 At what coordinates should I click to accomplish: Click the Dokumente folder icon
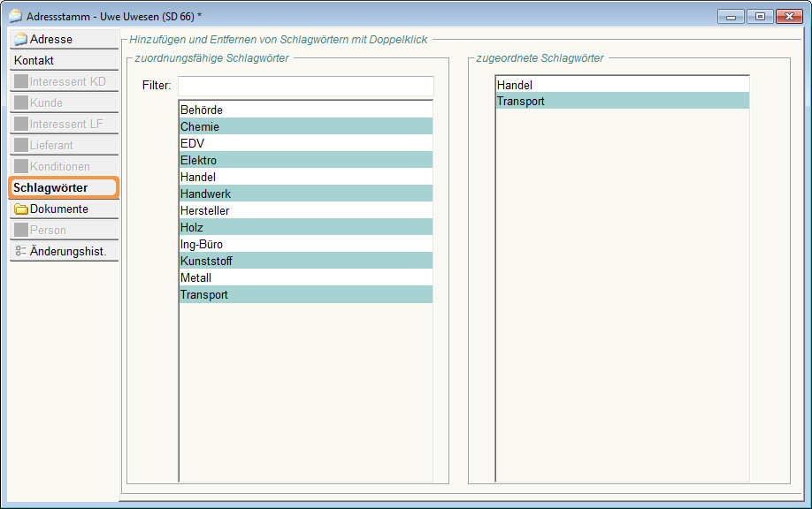click(20, 209)
